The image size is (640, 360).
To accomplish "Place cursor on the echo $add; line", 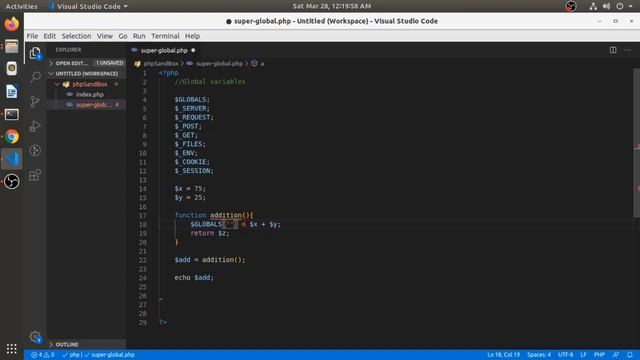I will pos(194,278).
